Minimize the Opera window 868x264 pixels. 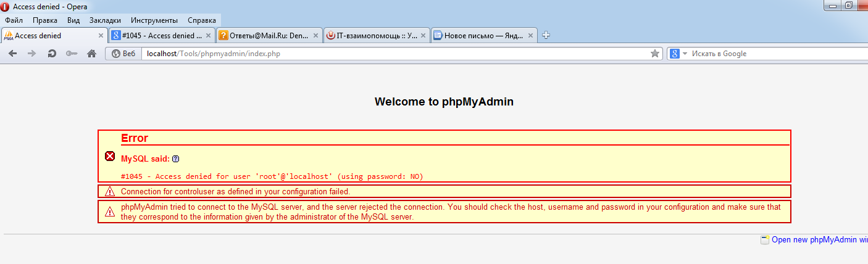click(834, 5)
